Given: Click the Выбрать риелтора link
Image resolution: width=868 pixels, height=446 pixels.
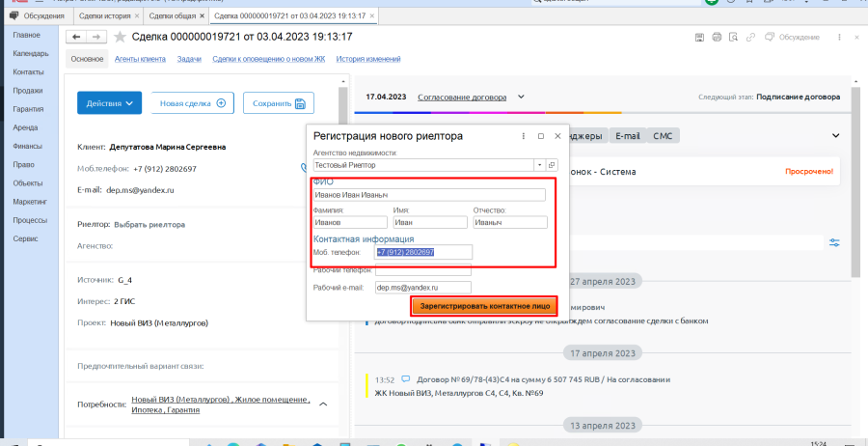Looking at the screenshot, I should [149, 224].
